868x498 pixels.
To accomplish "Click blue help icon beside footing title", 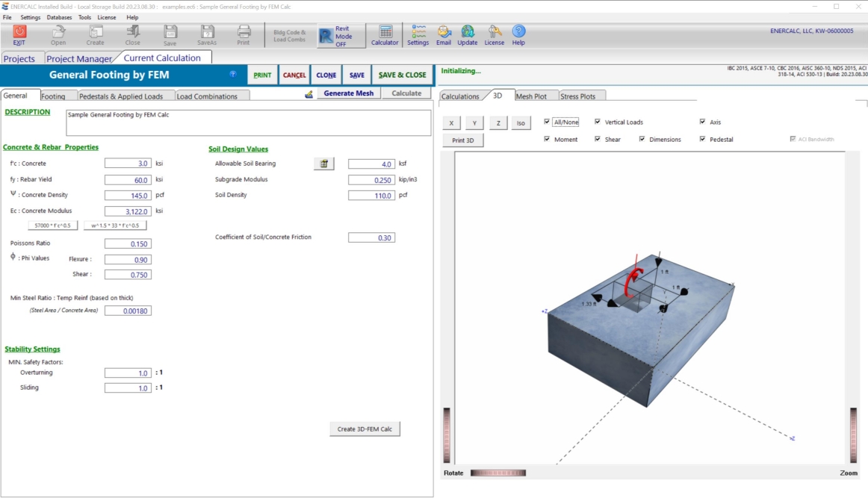I will [233, 75].
